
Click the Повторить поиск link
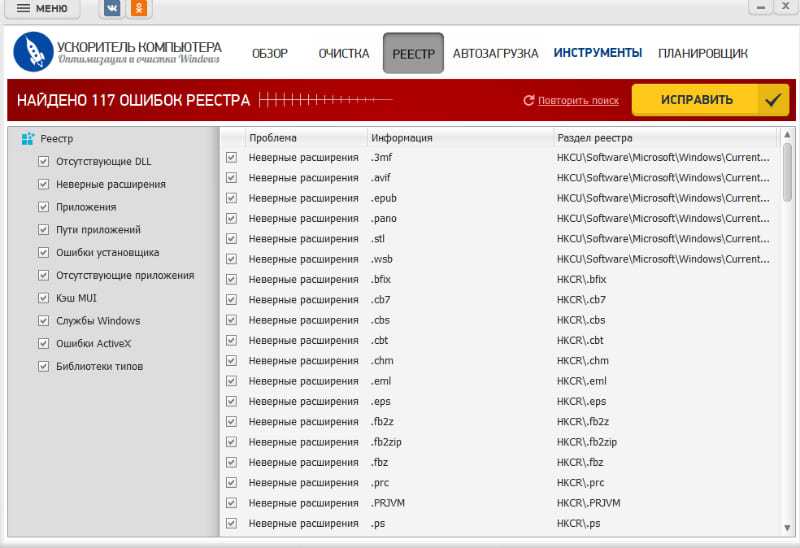click(578, 101)
